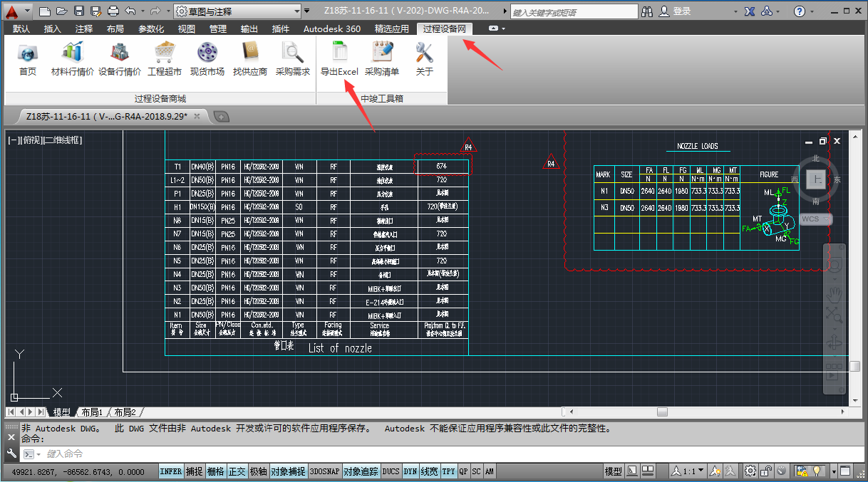868x482 pixels.
Task: Click the Autodesk Exchange X icon
Action: tap(750, 11)
